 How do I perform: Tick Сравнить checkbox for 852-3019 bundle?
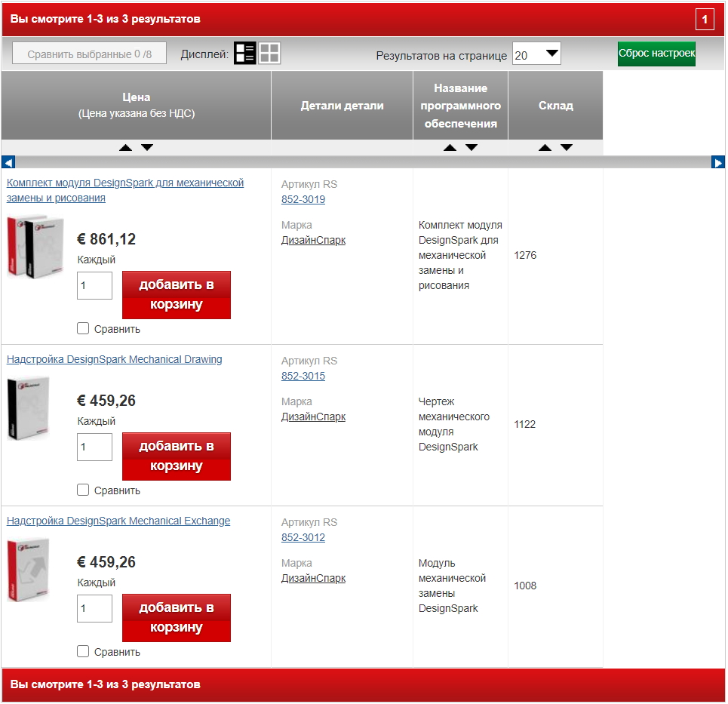(x=83, y=328)
